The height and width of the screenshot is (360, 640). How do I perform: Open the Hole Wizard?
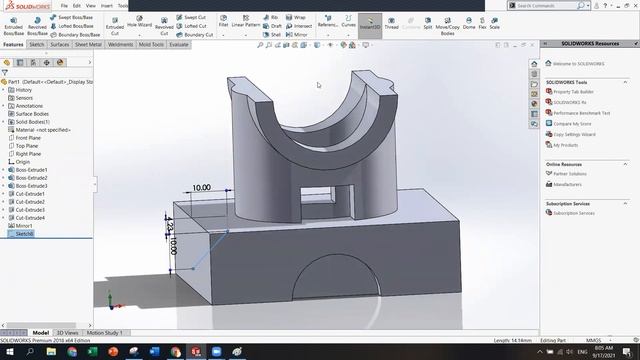tap(139, 22)
